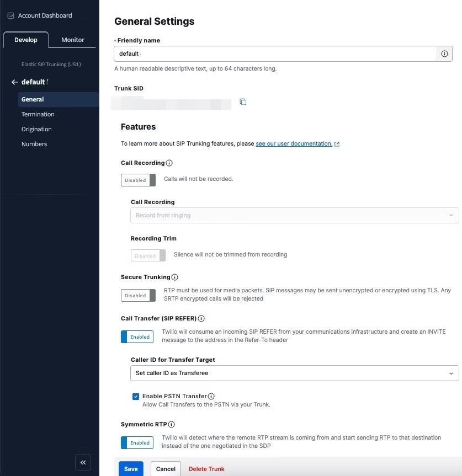Click the Enable PSTN Transfer info icon
The height and width of the screenshot is (476, 462).
point(210,396)
